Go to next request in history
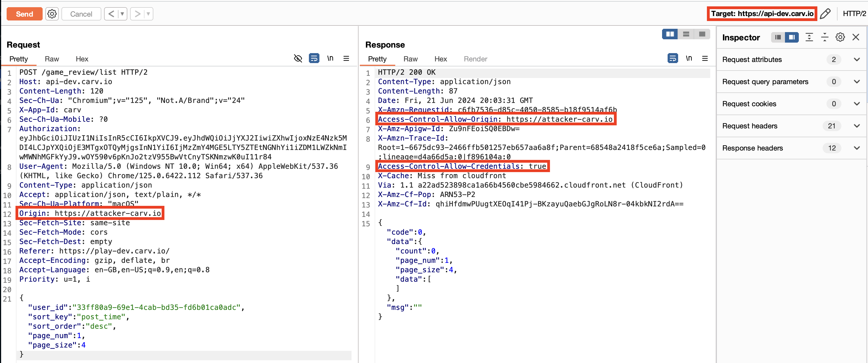The image size is (868, 363). 137,14
